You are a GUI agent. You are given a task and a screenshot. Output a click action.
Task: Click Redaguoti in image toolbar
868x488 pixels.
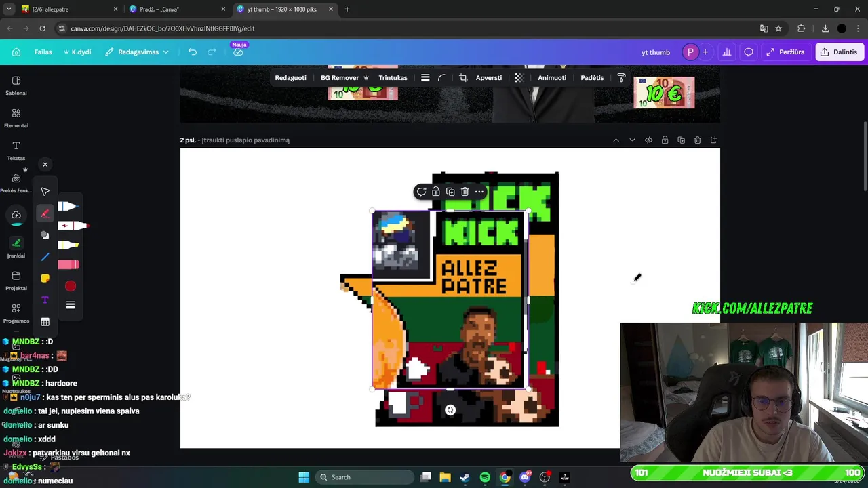point(291,78)
